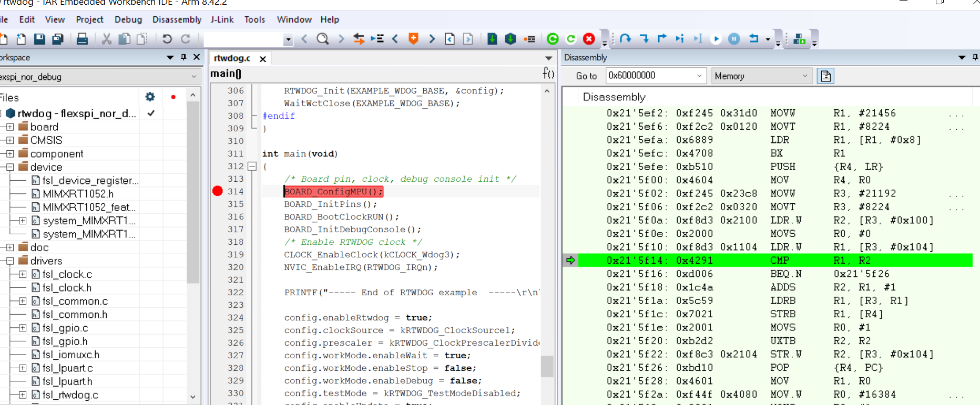The width and height of the screenshot is (980, 405).
Task: Pin the Workspace panel
Action: [x=183, y=57]
